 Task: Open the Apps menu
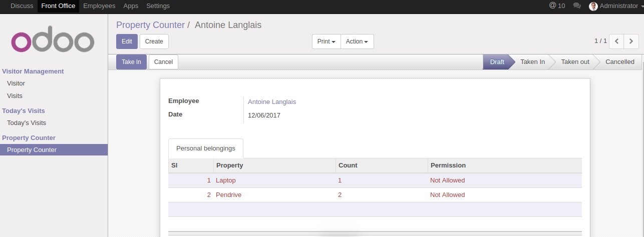coord(131,6)
